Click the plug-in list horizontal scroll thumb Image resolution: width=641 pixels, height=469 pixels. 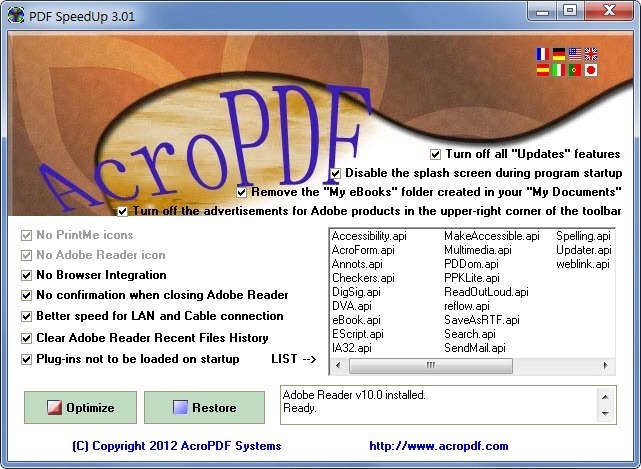click(431, 365)
